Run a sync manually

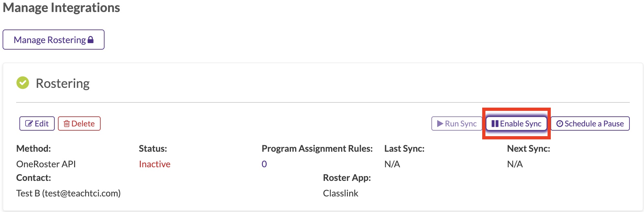pyautogui.click(x=456, y=123)
